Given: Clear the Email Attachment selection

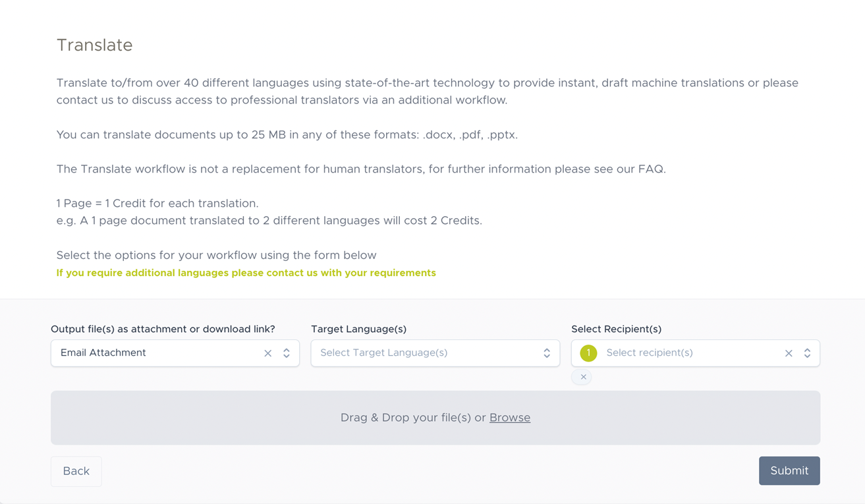Looking at the screenshot, I should 267,353.
